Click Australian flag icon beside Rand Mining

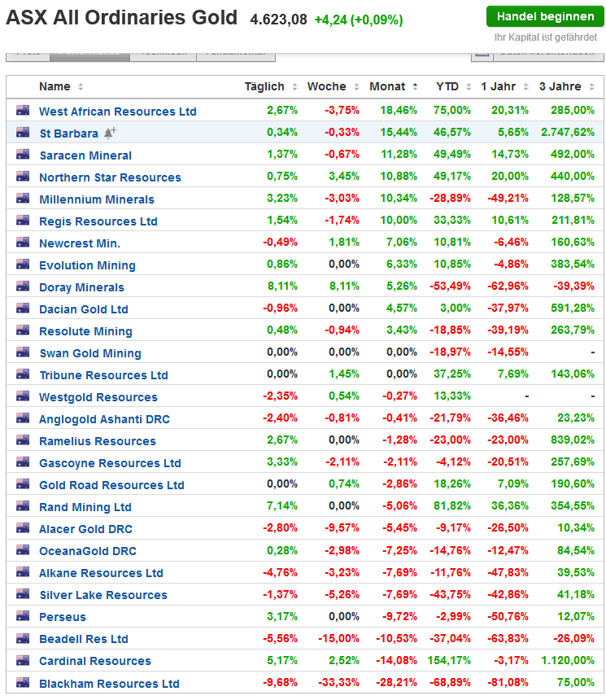[x=23, y=506]
